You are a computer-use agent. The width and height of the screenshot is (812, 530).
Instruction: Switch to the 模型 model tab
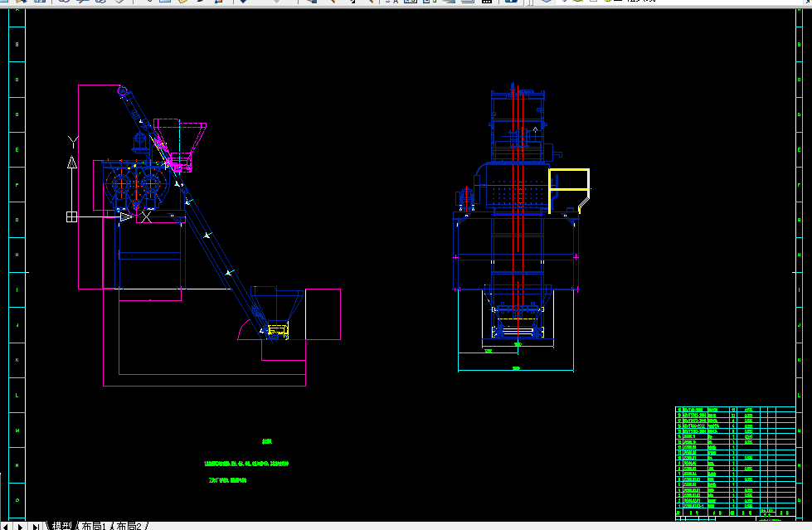coord(61,526)
